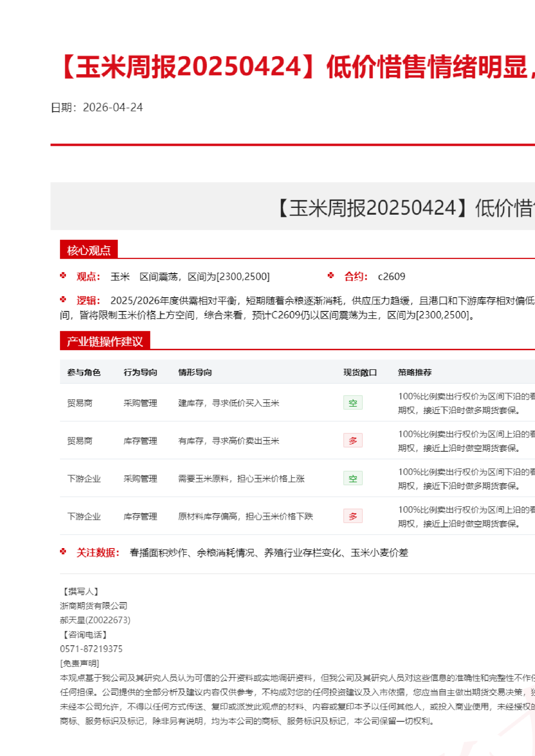Click disclaimer line starting 本观点基于我公司
Viewport: 535px width, 756px height.
click(x=297, y=678)
